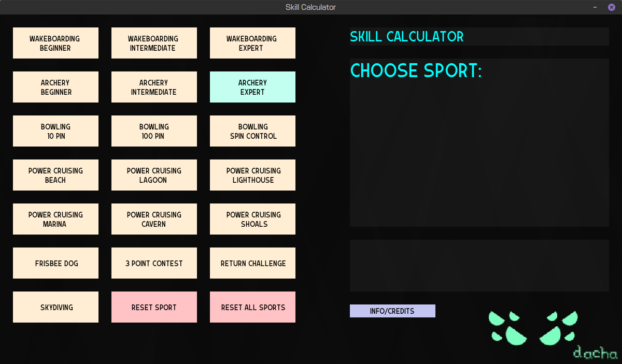The height and width of the screenshot is (364, 622).
Task: Pick Wakeboarding Expert option
Action: (x=252, y=43)
